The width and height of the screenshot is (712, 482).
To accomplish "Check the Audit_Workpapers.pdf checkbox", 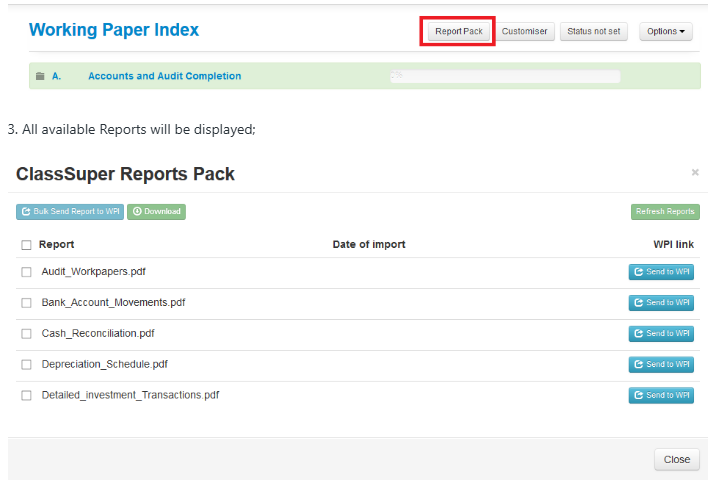I will click(x=27, y=272).
